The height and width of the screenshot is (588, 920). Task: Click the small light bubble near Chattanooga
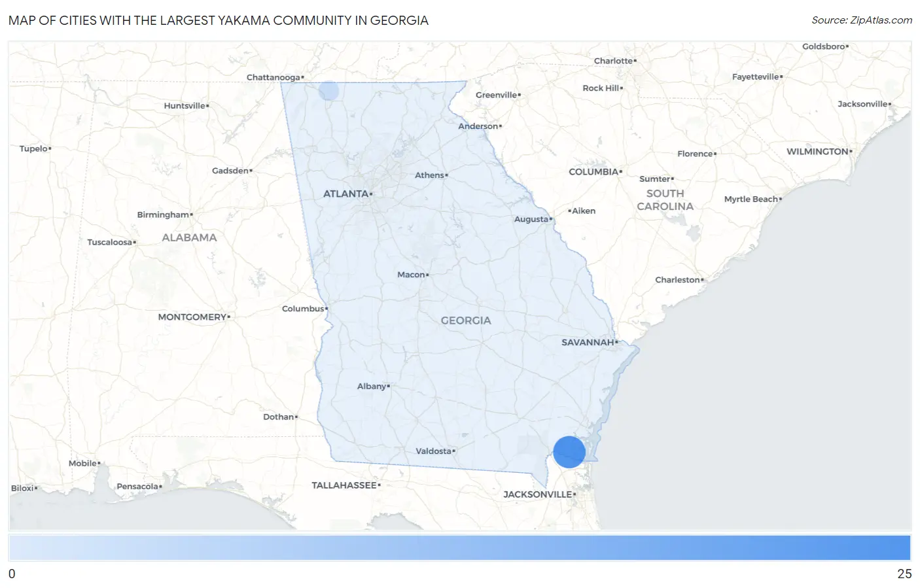(328, 90)
